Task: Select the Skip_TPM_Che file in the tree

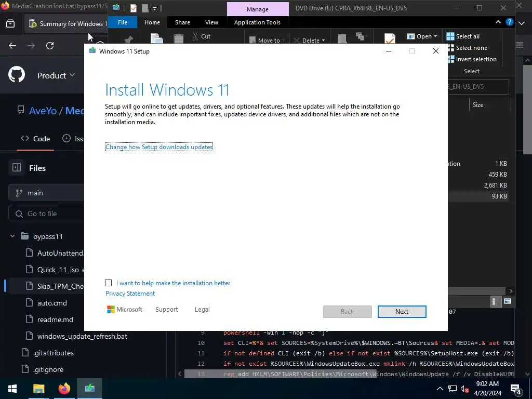Action: (60, 286)
